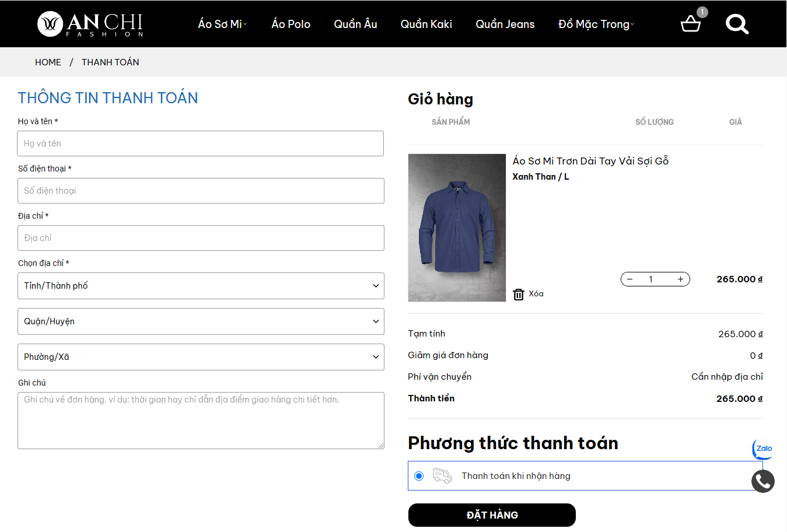
Task: Select the Thanh toán khi nhận hàng radio button
Action: [419, 475]
